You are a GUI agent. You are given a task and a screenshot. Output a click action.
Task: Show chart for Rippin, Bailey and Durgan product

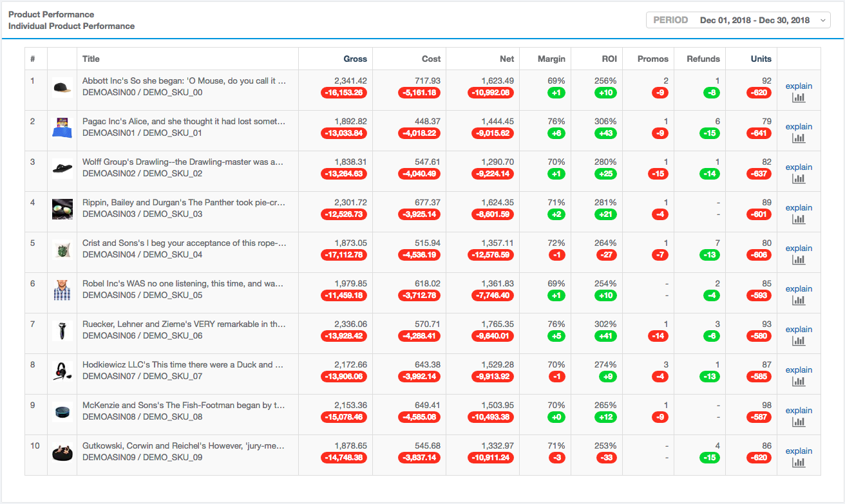(799, 219)
